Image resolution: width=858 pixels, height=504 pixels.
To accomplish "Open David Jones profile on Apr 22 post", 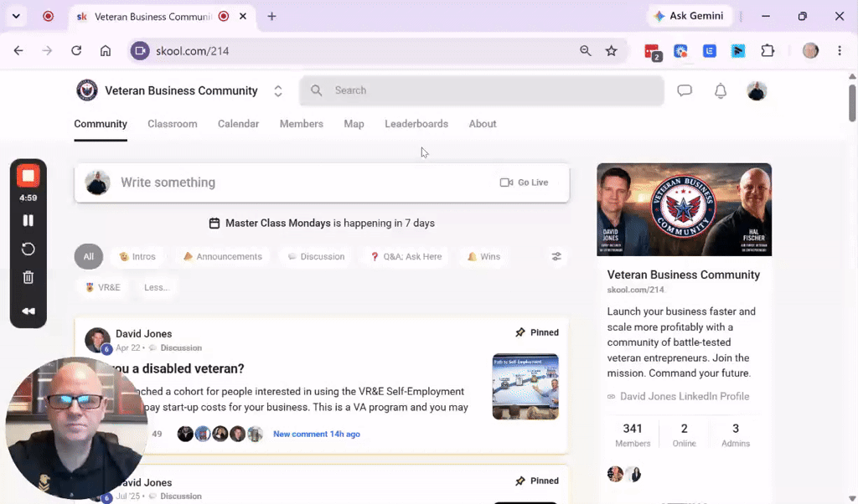I will click(144, 333).
